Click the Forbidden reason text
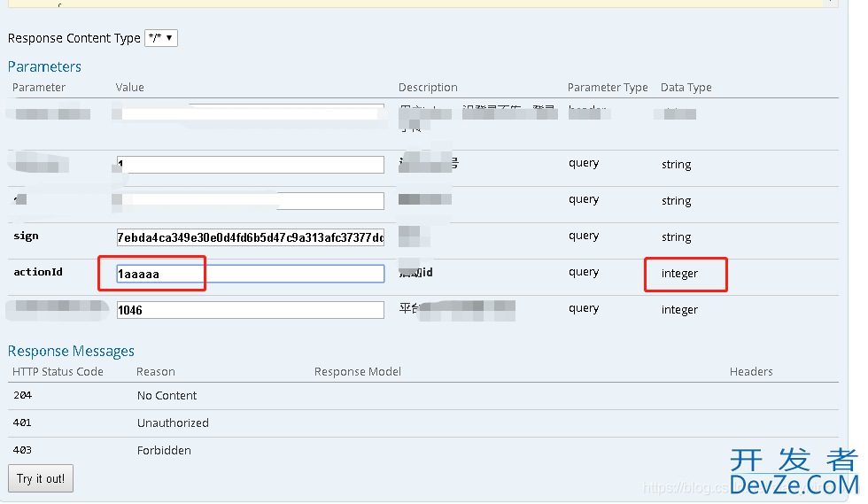The image size is (868, 504). [164, 450]
